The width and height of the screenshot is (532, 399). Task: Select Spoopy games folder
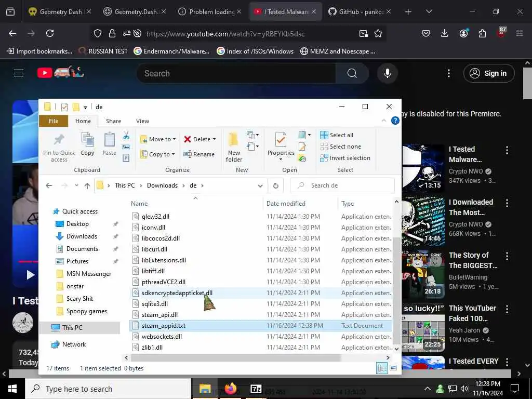point(87,311)
